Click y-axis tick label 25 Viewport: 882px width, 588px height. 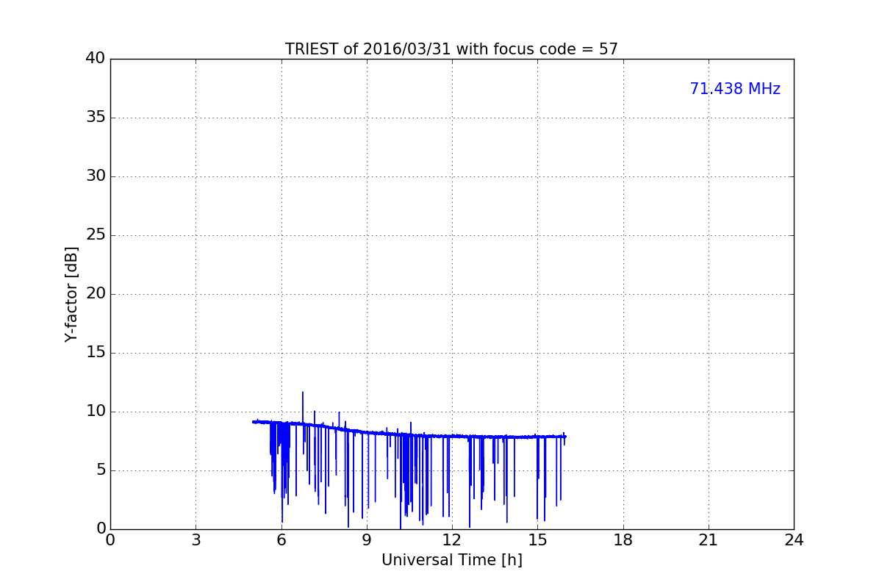point(96,235)
